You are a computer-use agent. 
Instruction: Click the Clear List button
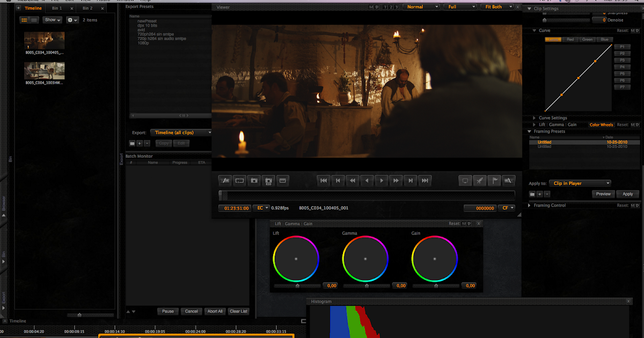[238, 311]
